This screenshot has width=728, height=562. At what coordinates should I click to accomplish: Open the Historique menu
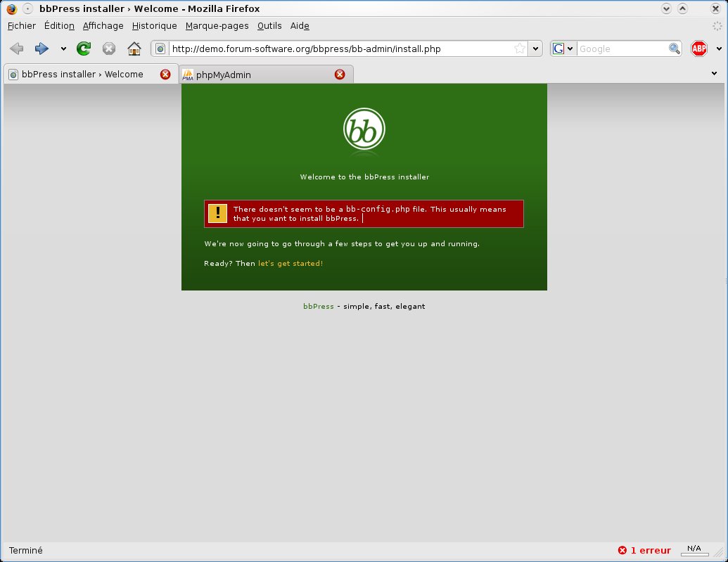(x=154, y=26)
